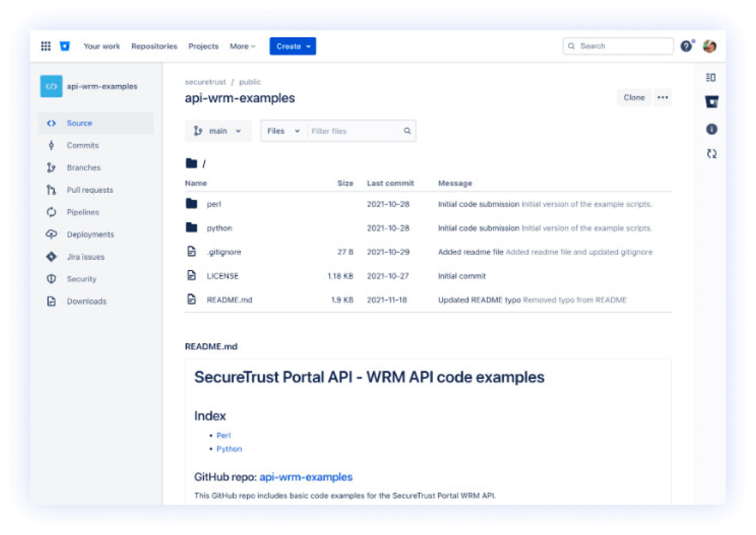This screenshot has height=535, width=756.
Task: Open the Files type dropdown
Action: (284, 131)
